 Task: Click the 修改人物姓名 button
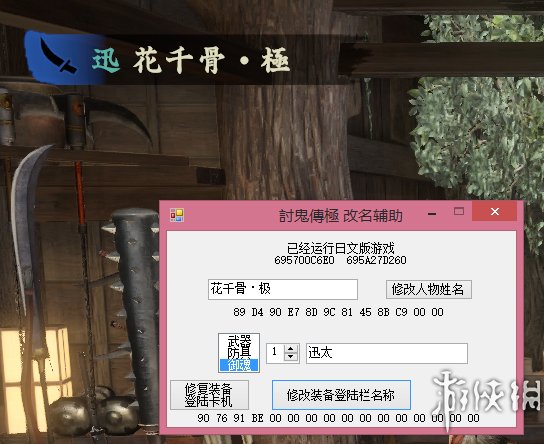429,289
